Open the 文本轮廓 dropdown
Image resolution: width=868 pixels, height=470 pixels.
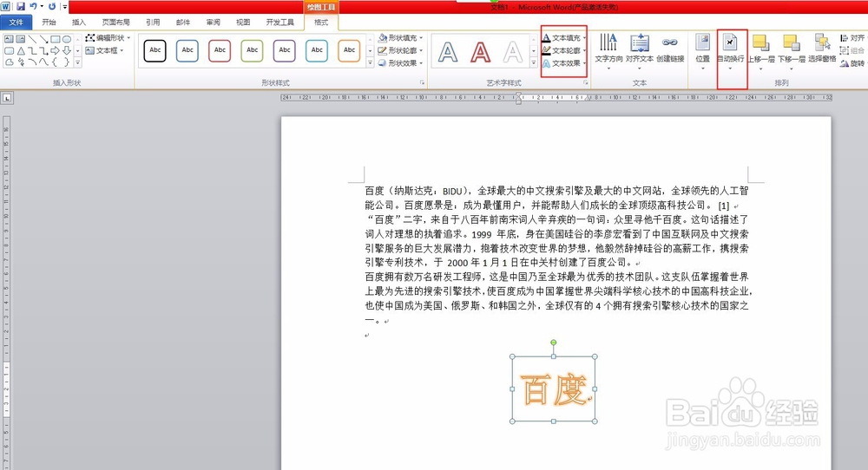pyautogui.click(x=564, y=50)
